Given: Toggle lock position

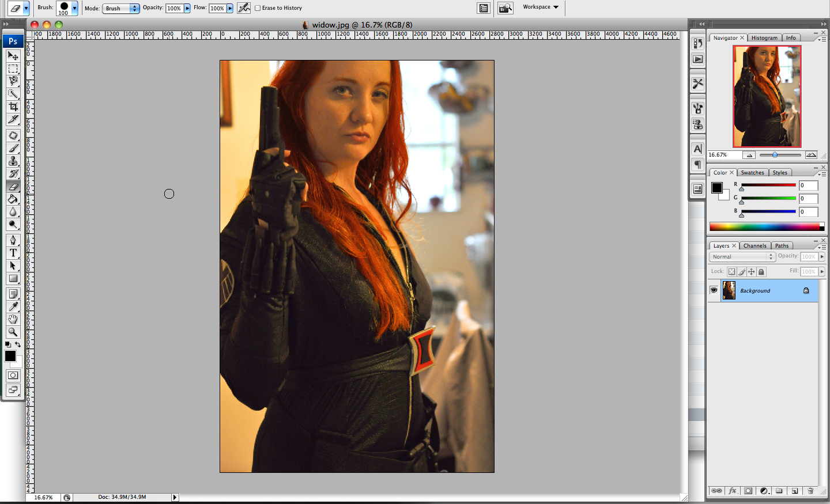Looking at the screenshot, I should (752, 272).
